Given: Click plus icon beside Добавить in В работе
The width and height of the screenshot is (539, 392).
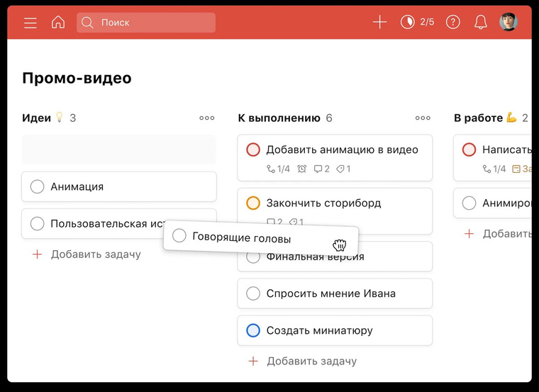Looking at the screenshot, I should tap(469, 234).
